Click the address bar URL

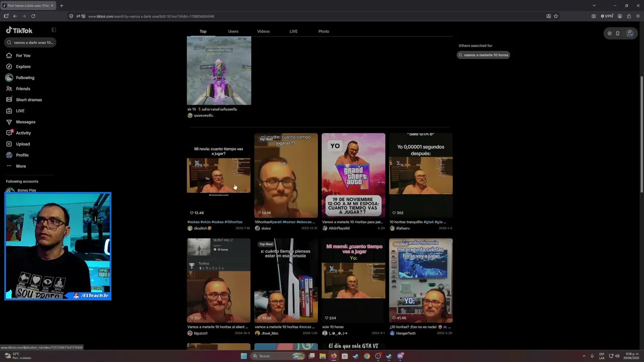click(x=151, y=16)
